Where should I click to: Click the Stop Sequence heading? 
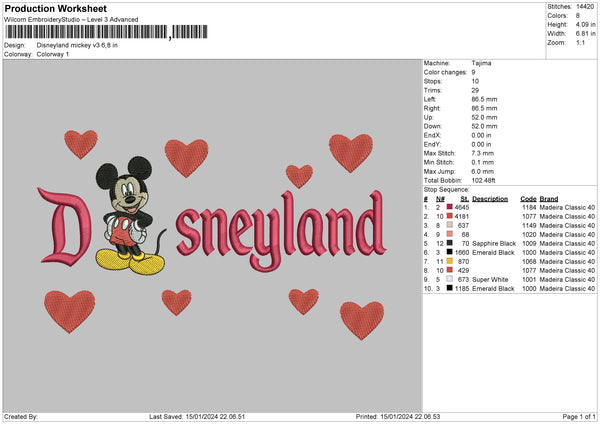pyautogui.click(x=446, y=190)
